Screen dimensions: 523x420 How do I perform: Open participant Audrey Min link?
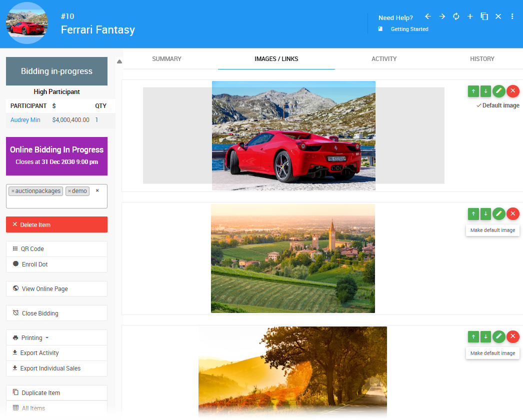(x=25, y=120)
